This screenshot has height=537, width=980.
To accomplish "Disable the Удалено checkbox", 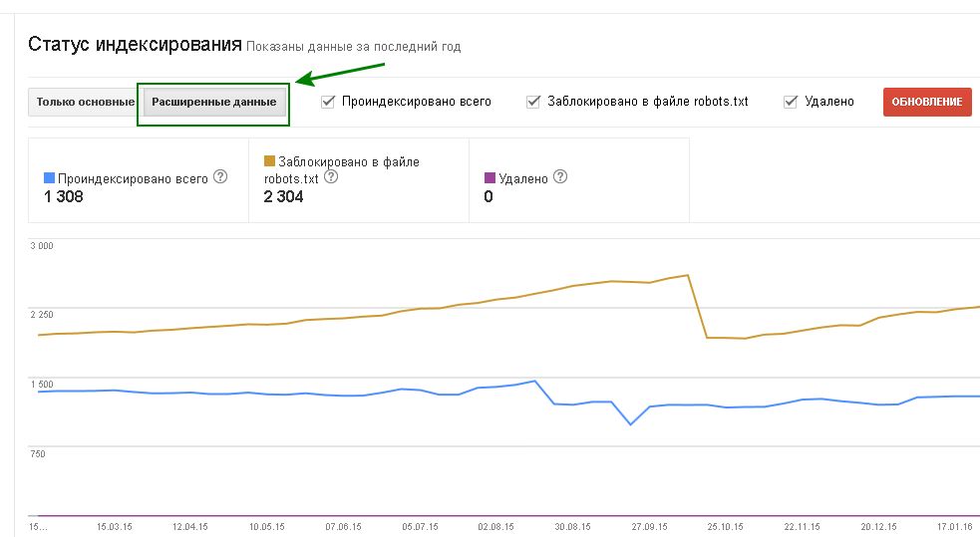I will pos(791,101).
